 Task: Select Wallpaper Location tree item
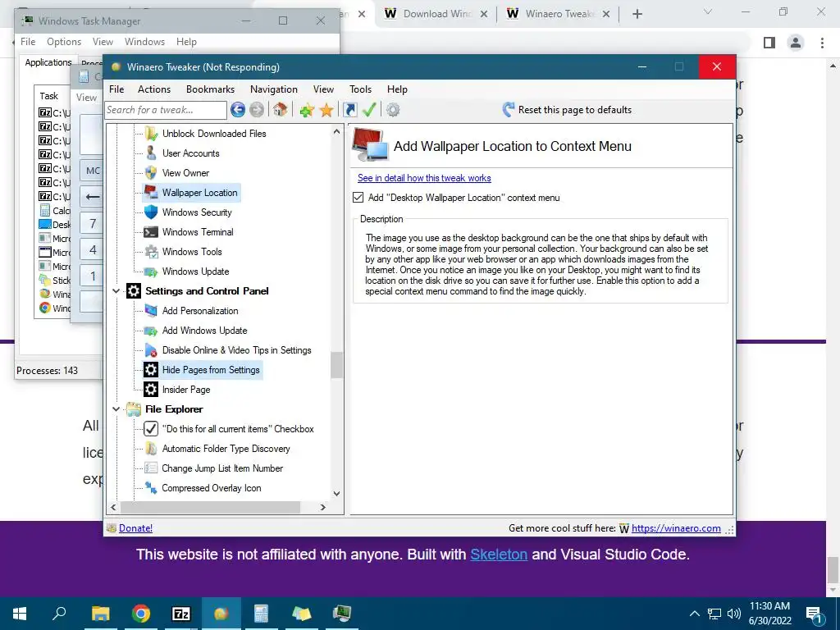199,193
